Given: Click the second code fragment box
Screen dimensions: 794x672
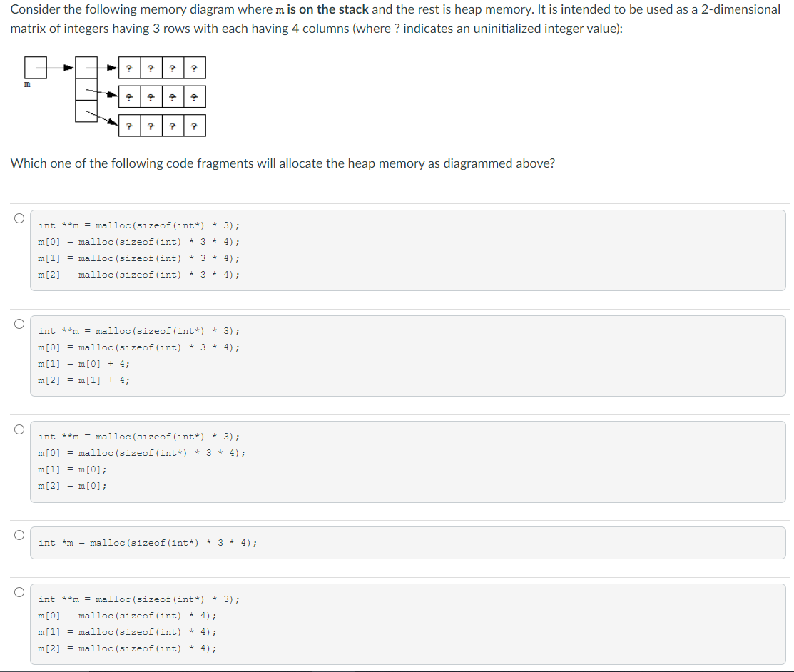Looking at the screenshot, I should (x=407, y=355).
